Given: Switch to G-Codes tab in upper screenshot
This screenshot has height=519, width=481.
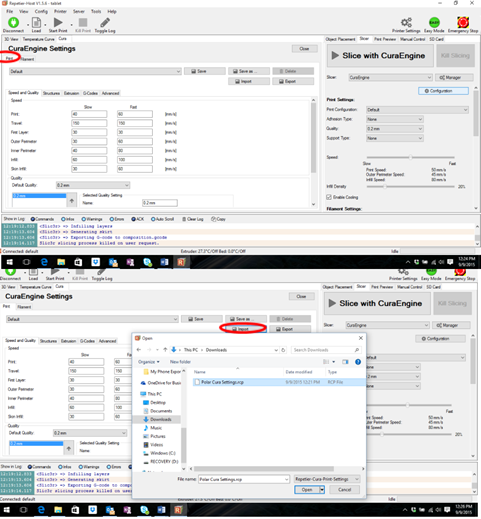Looking at the screenshot, I should pyautogui.click(x=90, y=93).
